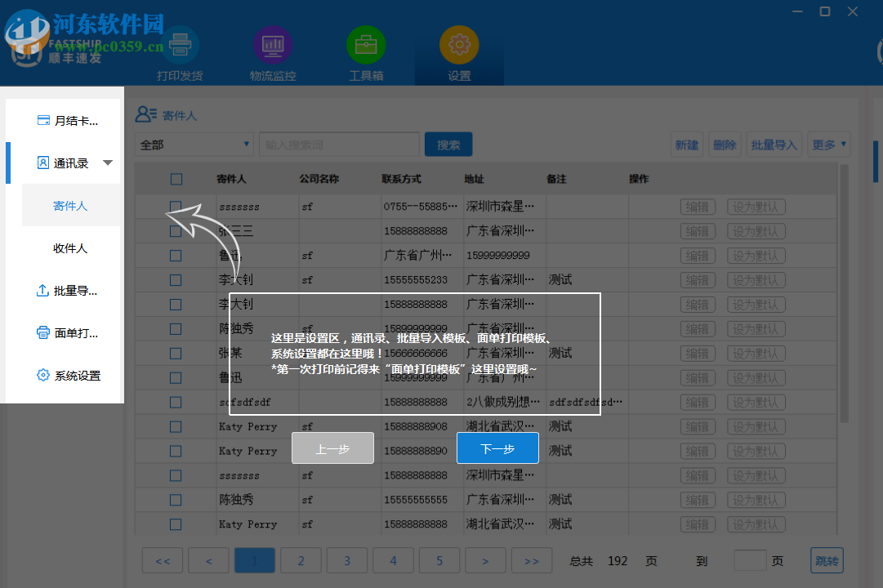Open 批量导入 from the sidebar
This screenshot has height=588, width=883.
tap(69, 290)
